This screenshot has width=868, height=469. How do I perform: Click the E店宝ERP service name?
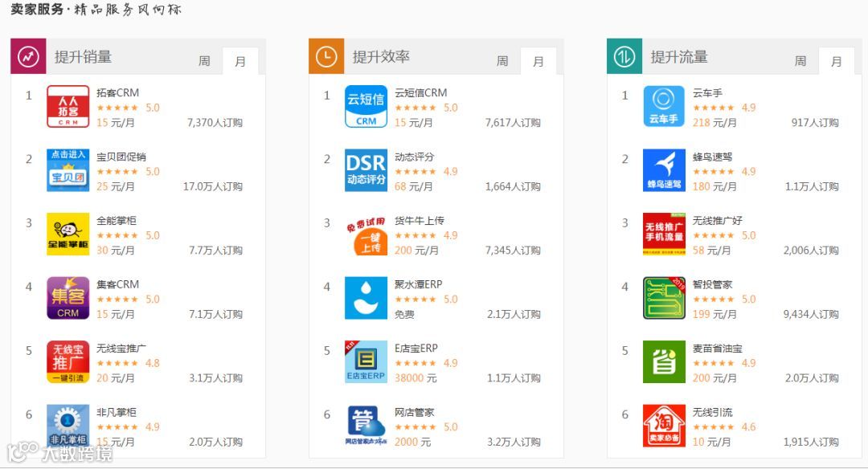416,349
